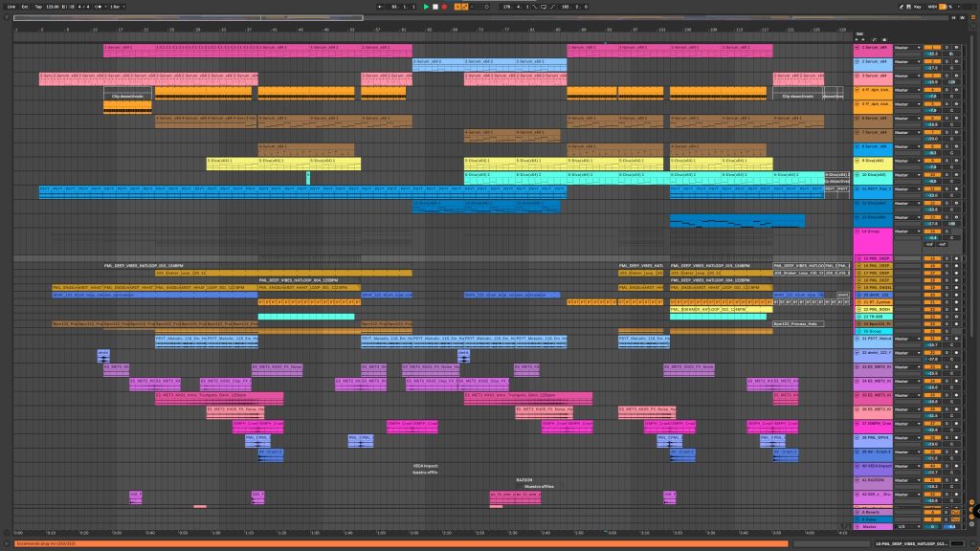Collapse the 1 Serum_x64 track
Image resolution: width=980 pixels, height=551 pixels.
click(857, 46)
